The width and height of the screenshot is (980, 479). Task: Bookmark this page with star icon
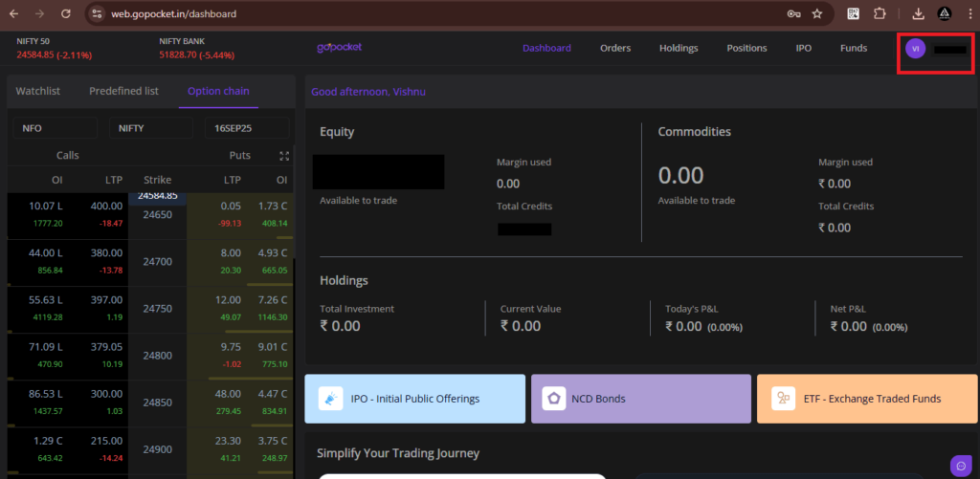(817, 14)
